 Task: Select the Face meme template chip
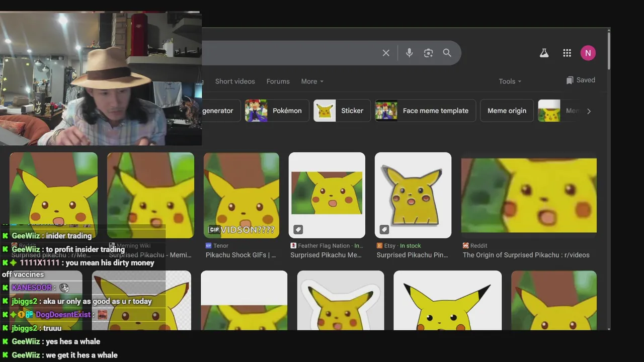(425, 111)
